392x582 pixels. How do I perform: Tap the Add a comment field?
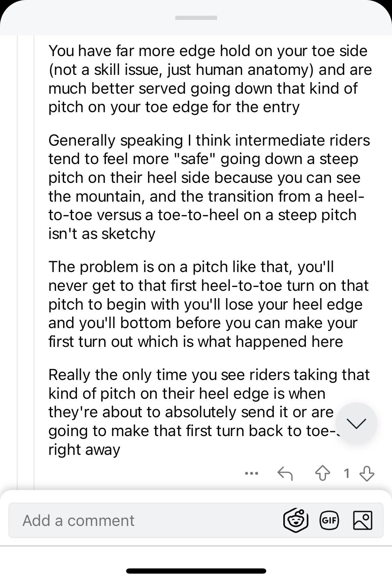139,520
